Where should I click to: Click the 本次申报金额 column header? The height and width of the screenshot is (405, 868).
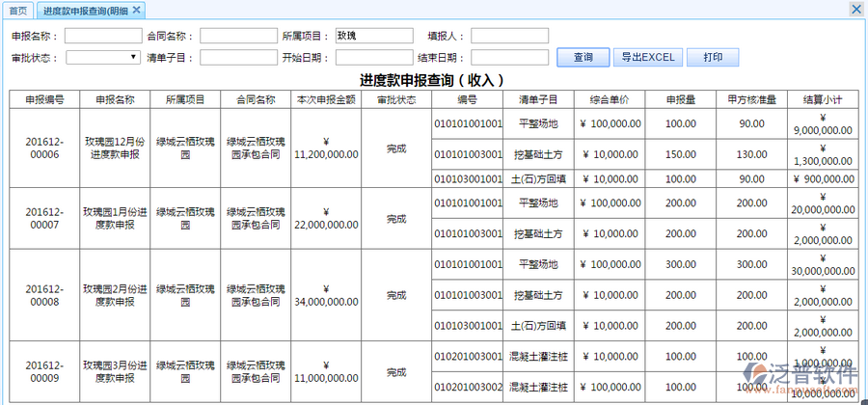pos(326,99)
